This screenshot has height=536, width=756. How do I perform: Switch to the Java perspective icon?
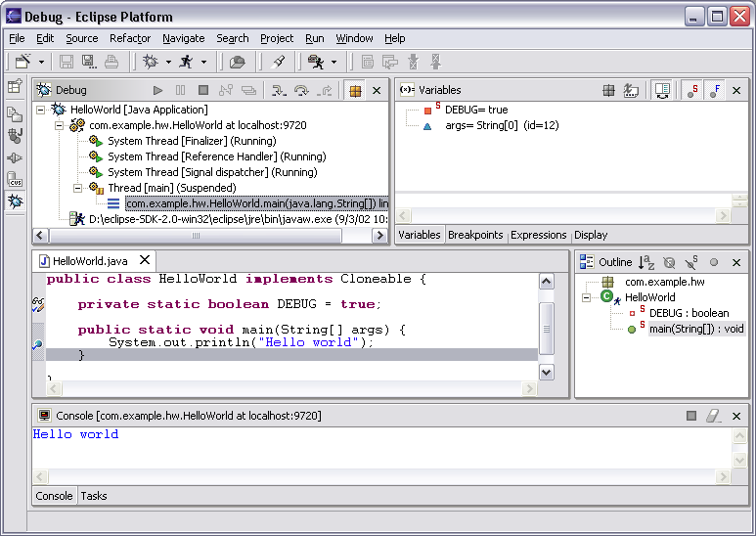15,135
